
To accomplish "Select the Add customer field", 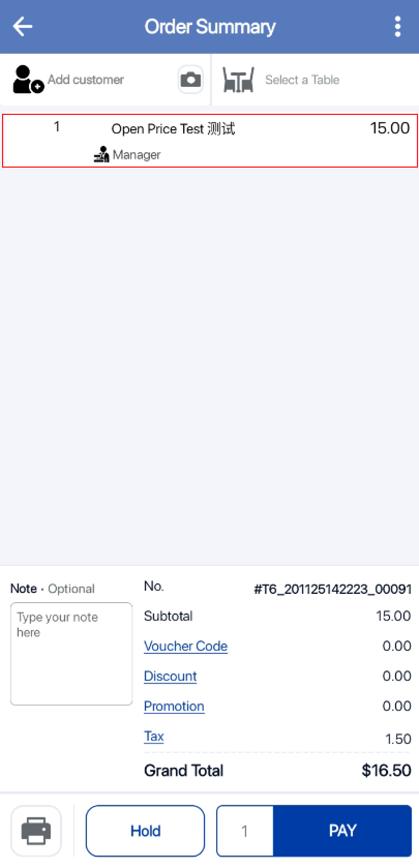I will point(86,80).
